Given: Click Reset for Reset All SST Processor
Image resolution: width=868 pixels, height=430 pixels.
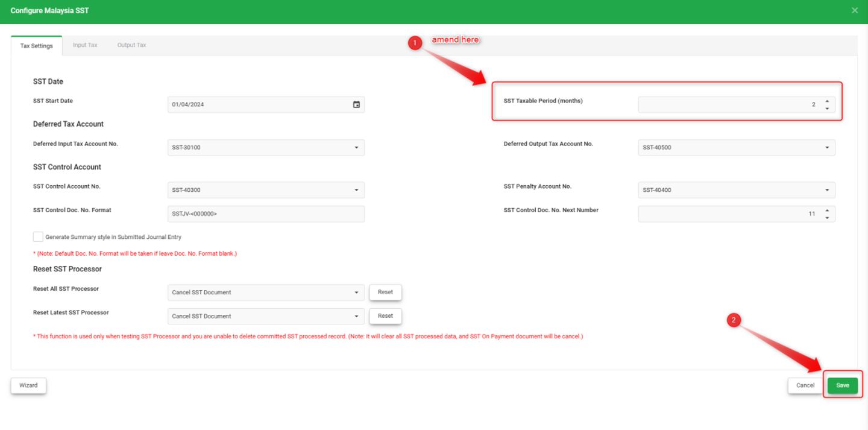Looking at the screenshot, I should click(385, 292).
